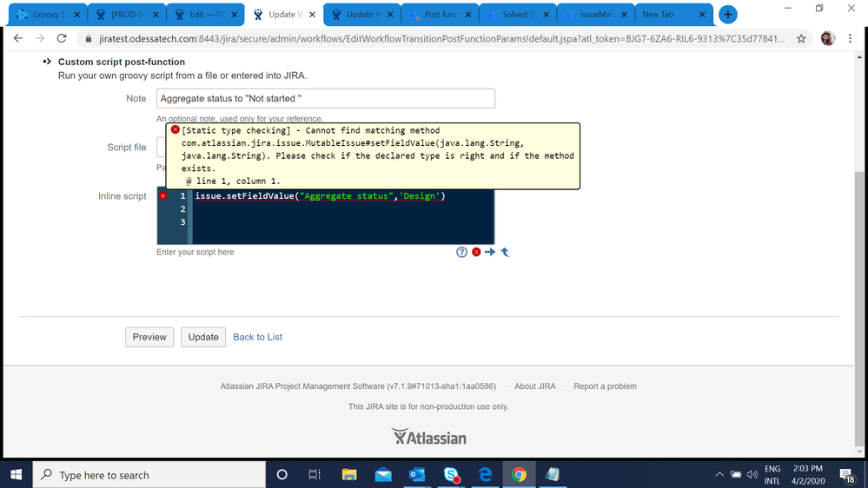Open the notepad app on the taskbar

553,475
